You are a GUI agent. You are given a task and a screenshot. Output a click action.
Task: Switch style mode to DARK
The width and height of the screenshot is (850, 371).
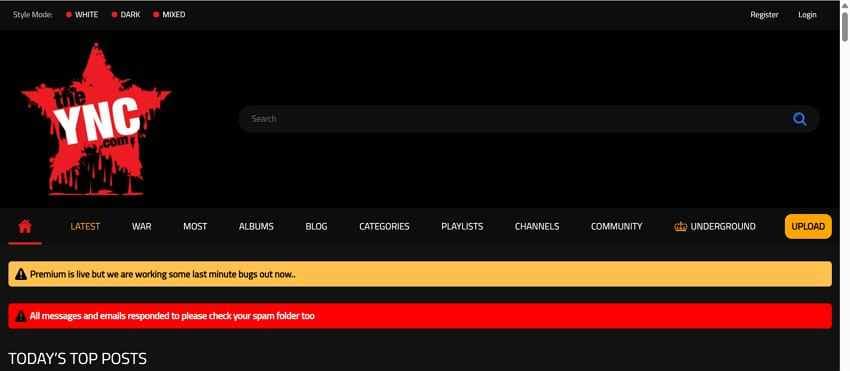point(126,15)
